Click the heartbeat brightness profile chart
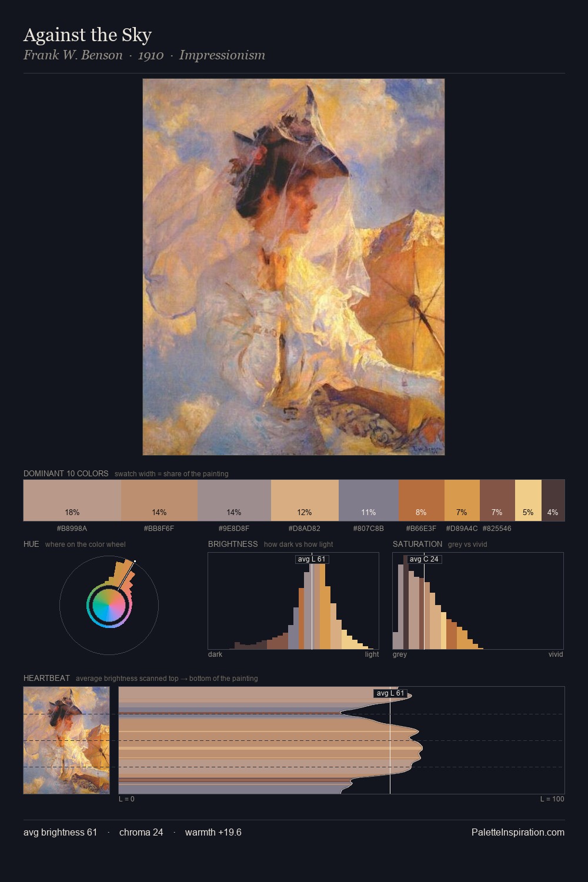Image resolution: width=588 pixels, height=882 pixels. [342, 740]
